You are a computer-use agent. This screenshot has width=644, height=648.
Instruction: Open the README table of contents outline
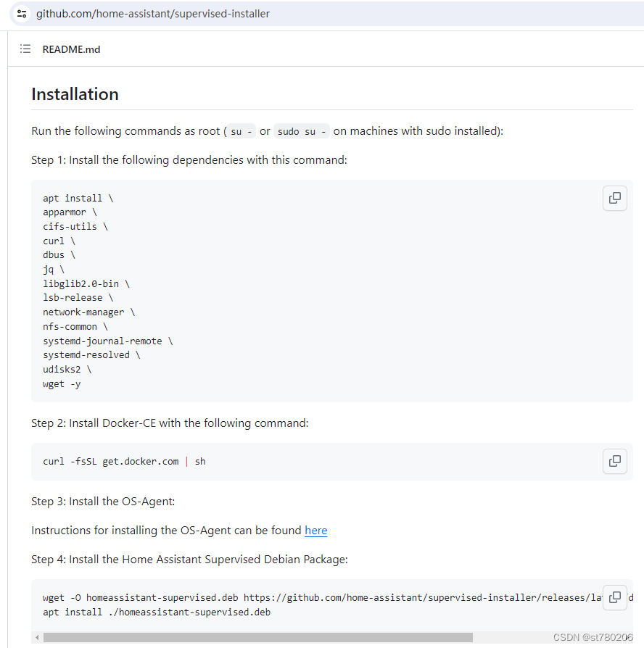[x=25, y=49]
